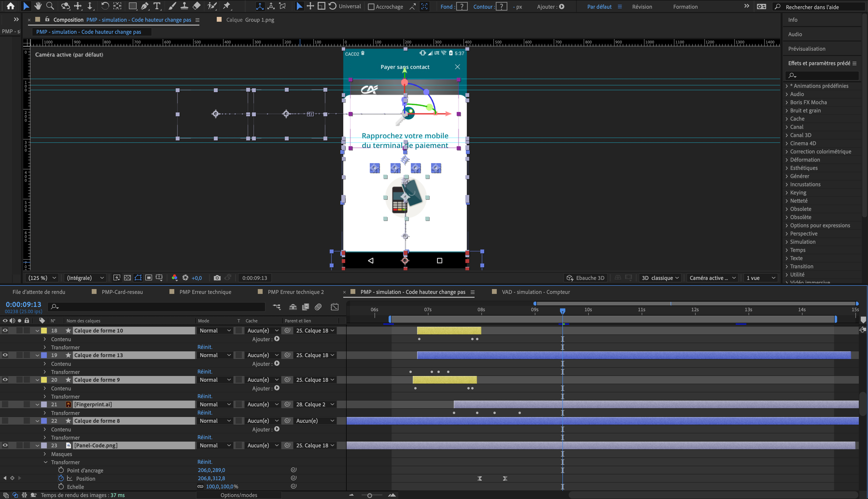Open the 3D classique renderer dropdown

pos(660,278)
